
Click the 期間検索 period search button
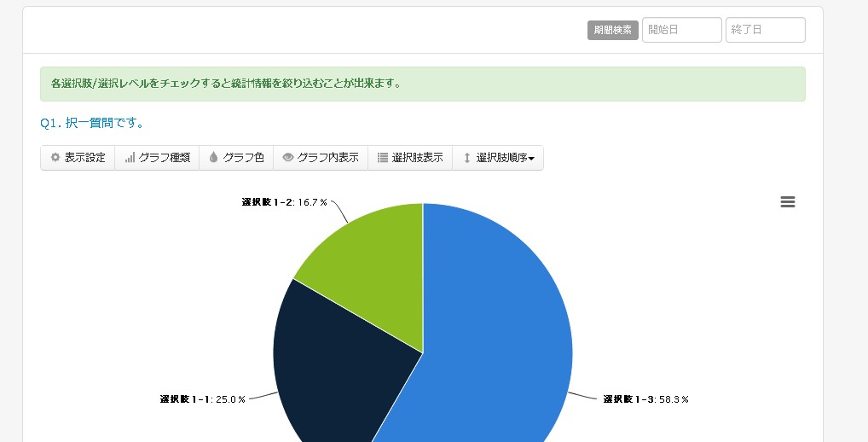coord(613,30)
